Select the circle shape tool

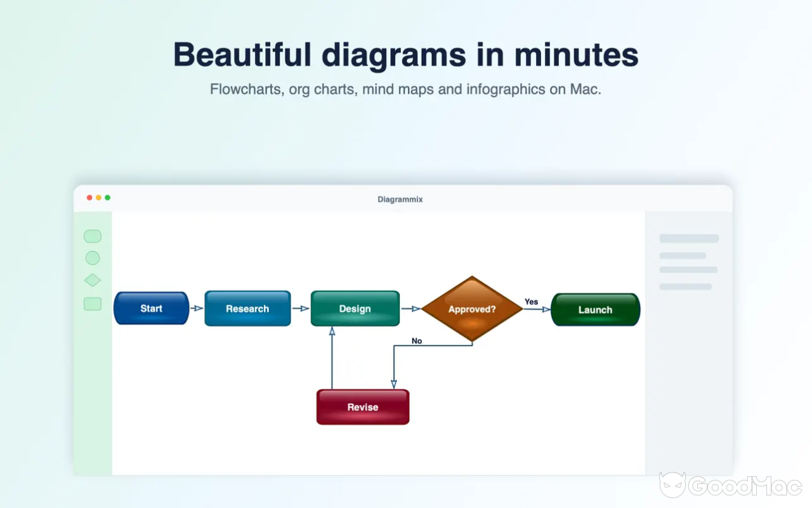(93, 258)
